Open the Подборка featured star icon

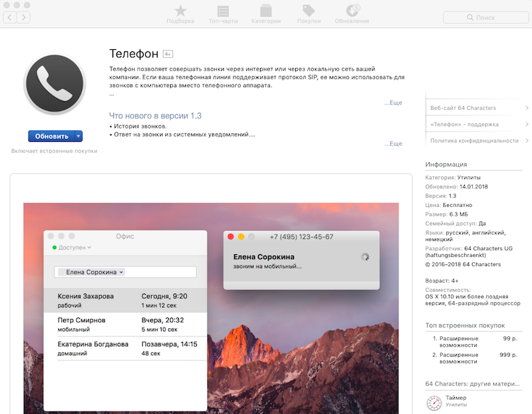tap(180, 11)
